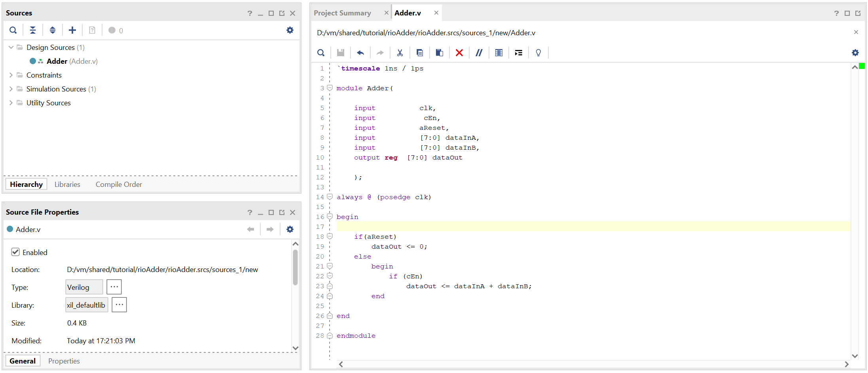
Task: Switch to the Project Summary tab
Action: (x=343, y=12)
